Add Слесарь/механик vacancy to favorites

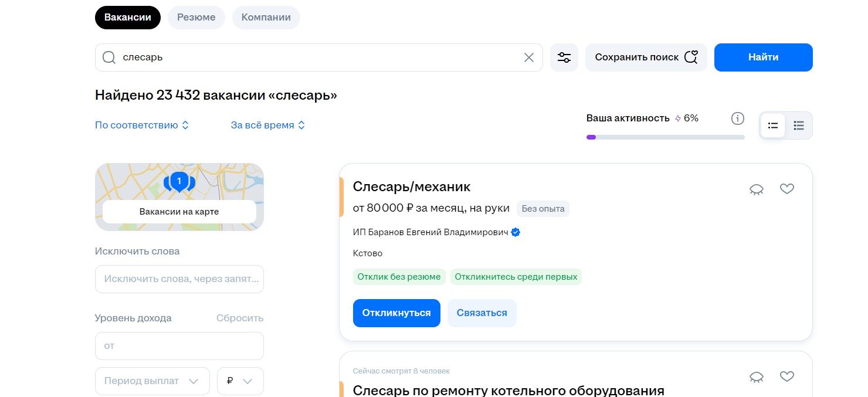(x=786, y=189)
